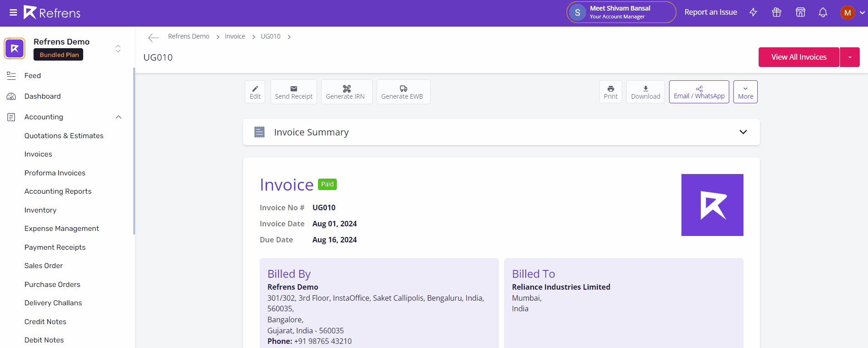
Task: Open Payment Receipts
Action: 55,247
